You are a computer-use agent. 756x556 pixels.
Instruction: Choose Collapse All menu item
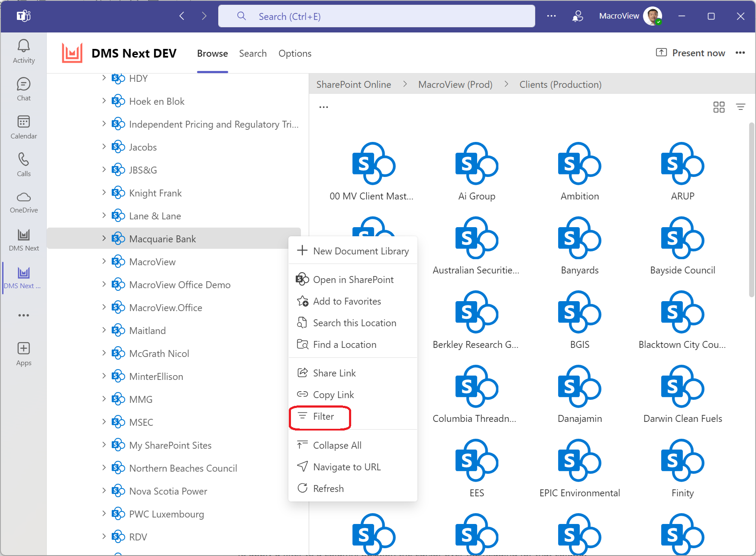click(x=353, y=445)
